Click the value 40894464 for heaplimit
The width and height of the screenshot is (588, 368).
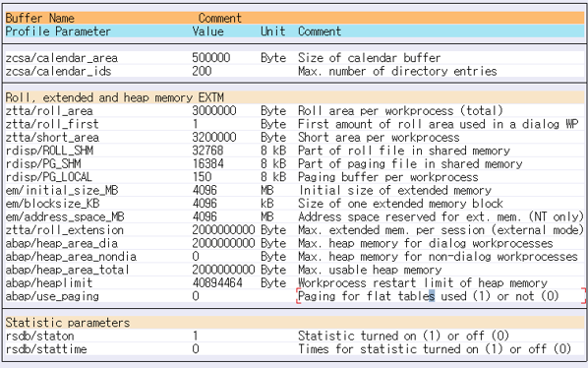click(x=217, y=282)
